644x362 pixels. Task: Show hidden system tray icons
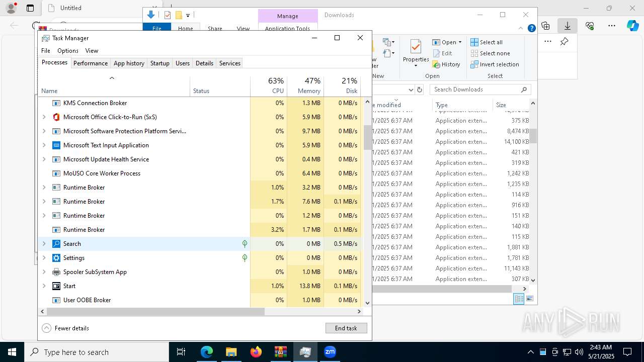click(x=530, y=352)
